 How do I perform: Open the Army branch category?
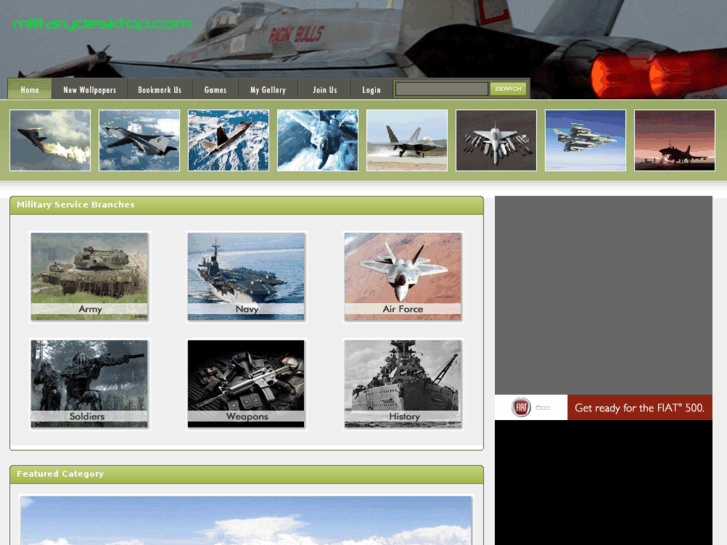pyautogui.click(x=89, y=276)
